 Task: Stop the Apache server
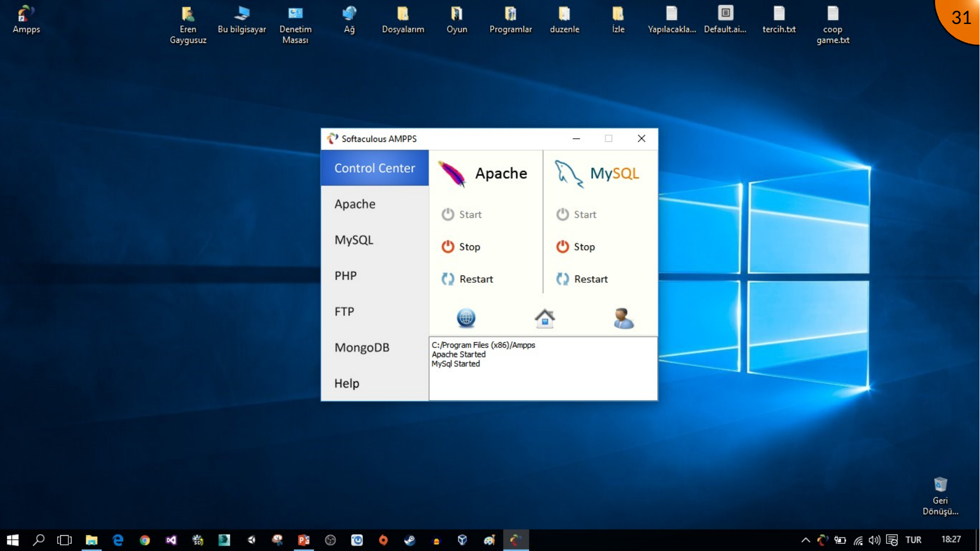pyautogui.click(x=461, y=246)
